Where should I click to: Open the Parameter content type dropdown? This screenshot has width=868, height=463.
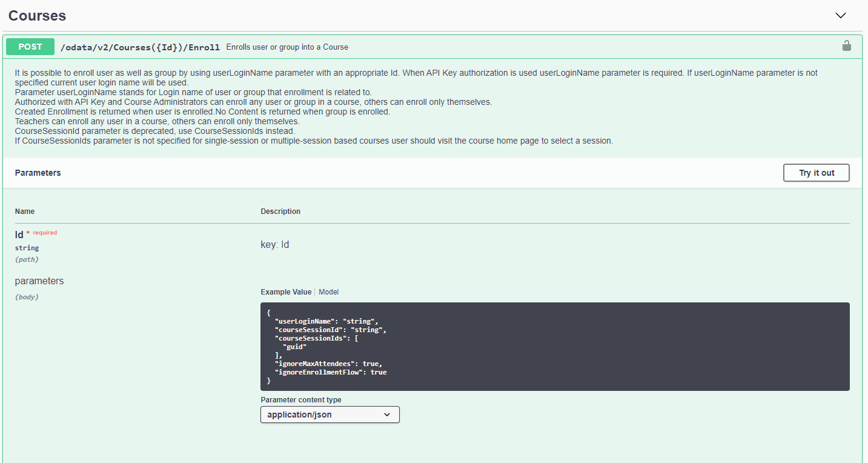330,415
